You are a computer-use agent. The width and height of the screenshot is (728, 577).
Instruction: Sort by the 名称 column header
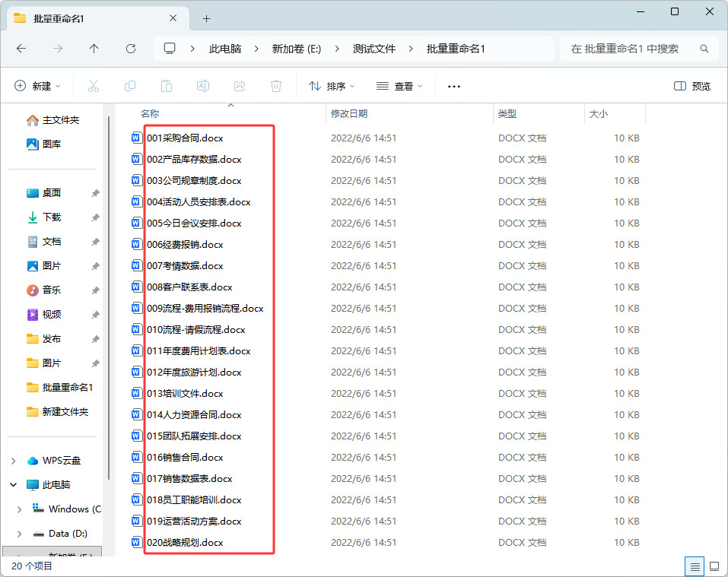pyautogui.click(x=222, y=113)
